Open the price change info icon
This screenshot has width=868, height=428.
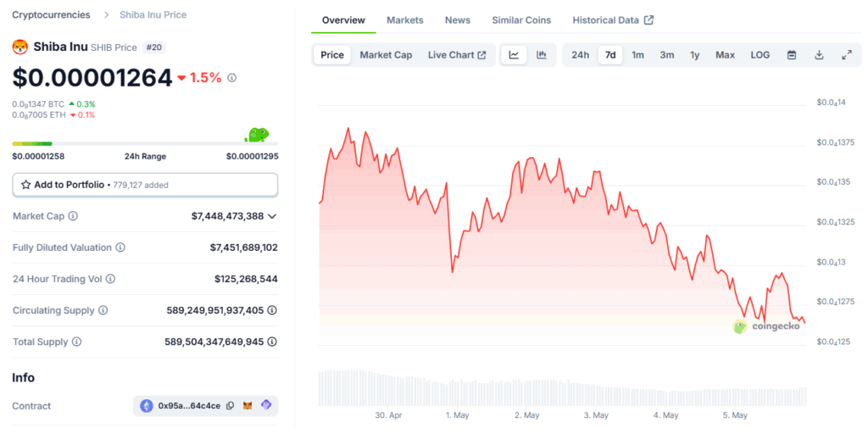click(232, 78)
